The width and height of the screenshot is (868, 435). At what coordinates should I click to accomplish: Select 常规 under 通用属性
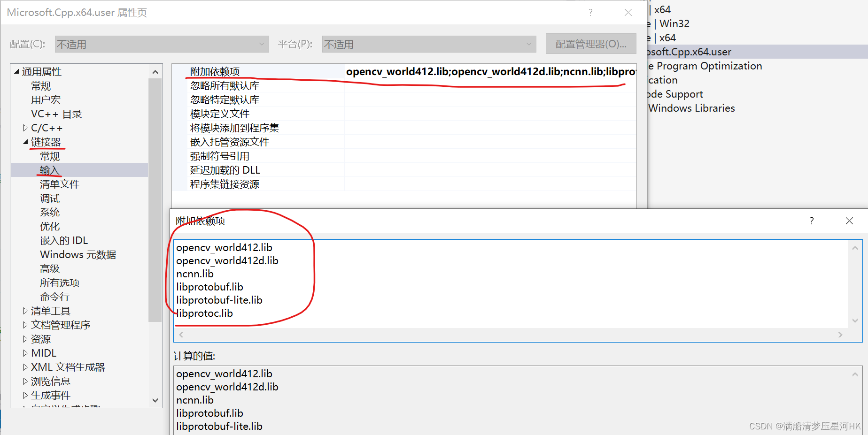pos(41,86)
